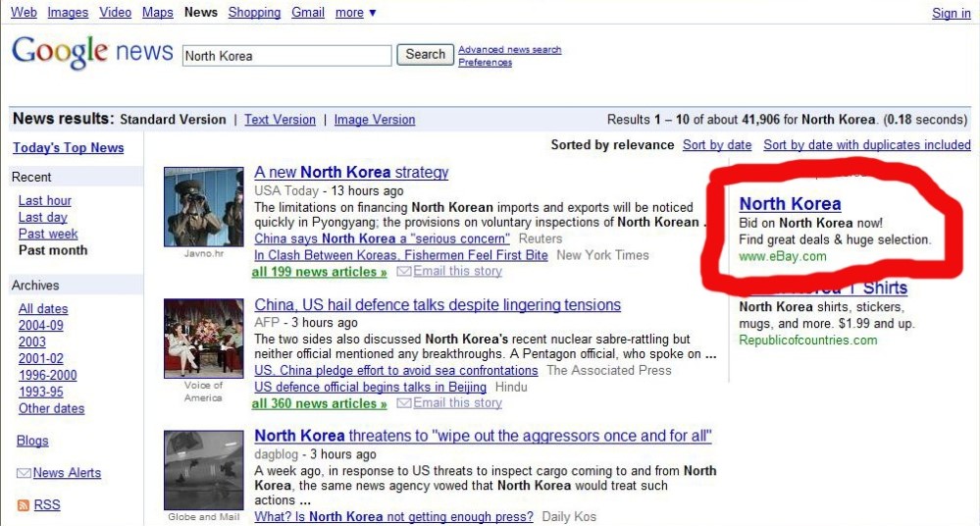Viewport: 980px width, 526px height.
Task: Click the search box containing North Korea
Action: [286, 56]
